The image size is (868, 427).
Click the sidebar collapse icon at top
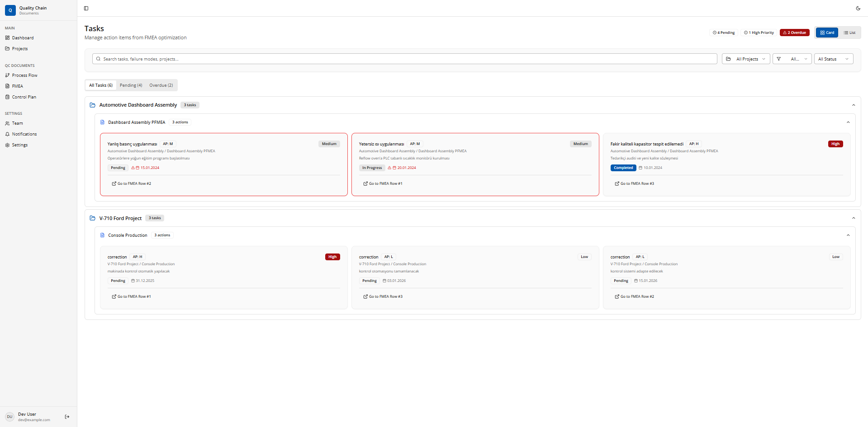86,8
